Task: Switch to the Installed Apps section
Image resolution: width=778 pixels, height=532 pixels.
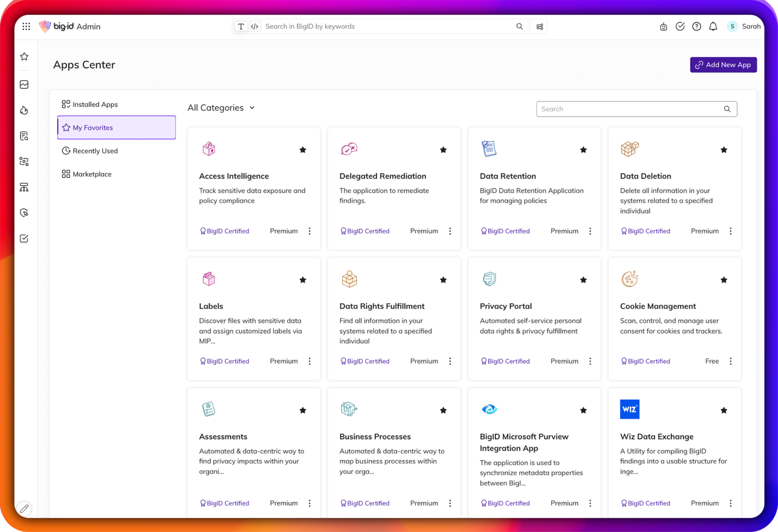Action: click(x=95, y=104)
